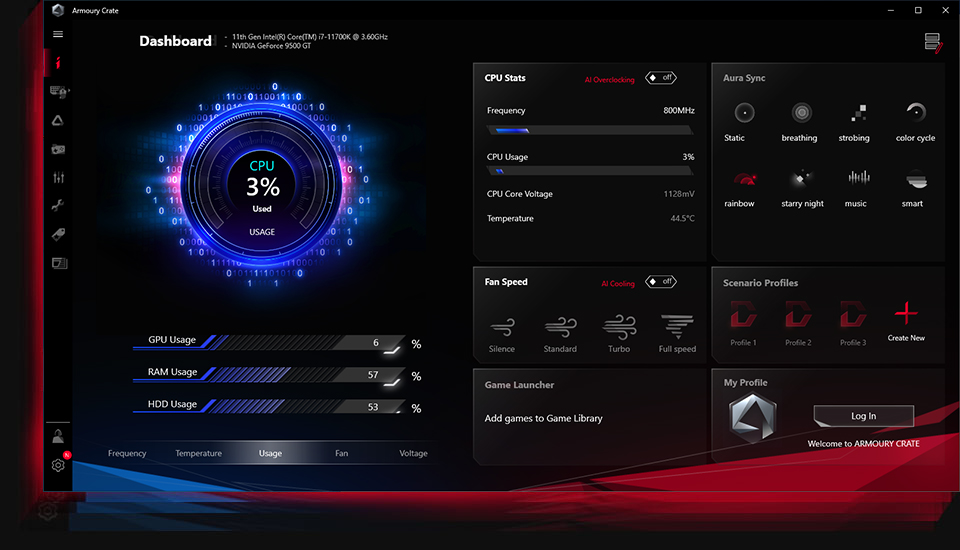Click the 800MHz frequency value

(679, 110)
